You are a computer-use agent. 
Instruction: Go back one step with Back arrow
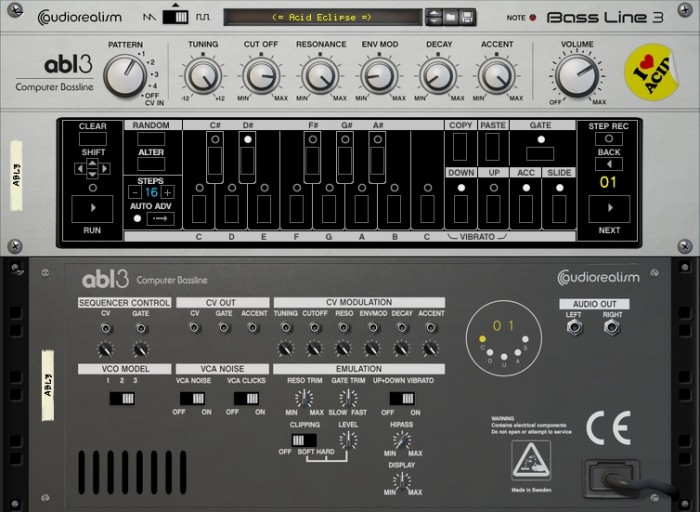(x=609, y=164)
